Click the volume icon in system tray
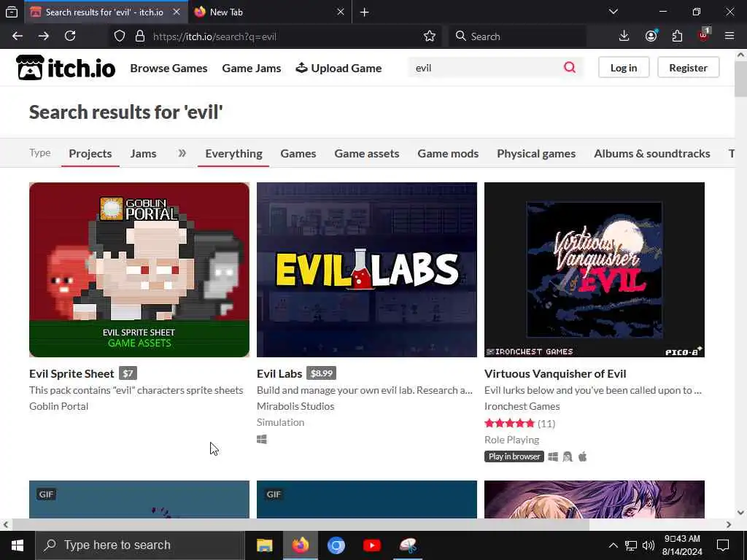 click(x=649, y=545)
